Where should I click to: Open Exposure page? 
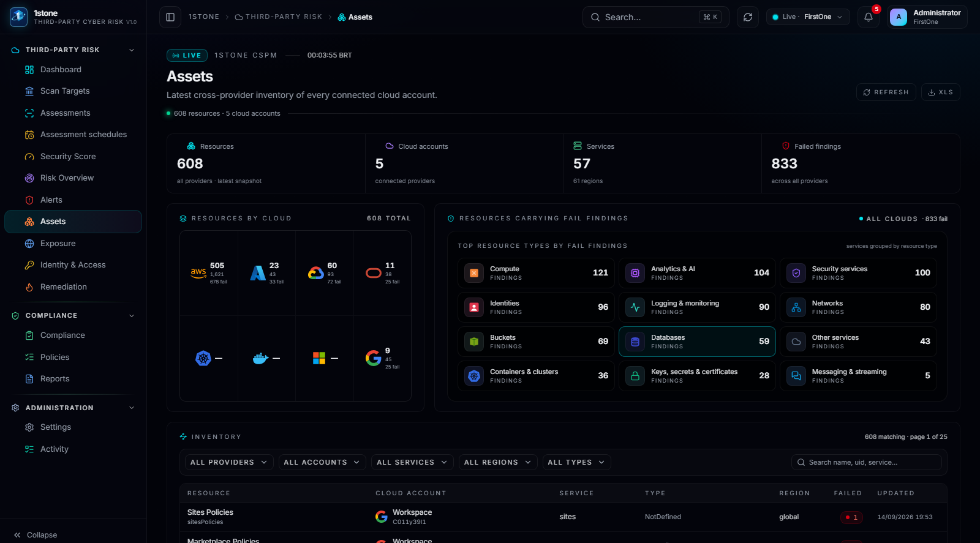(x=73, y=244)
